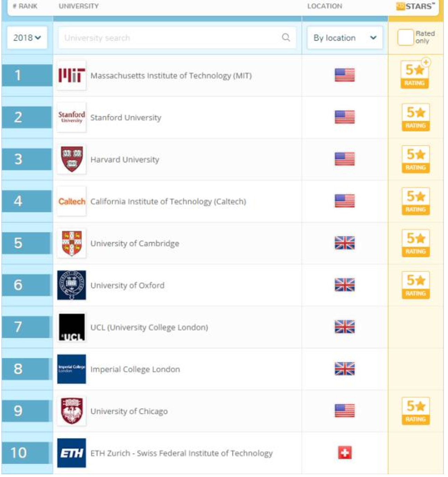
Task: Expand the By location dropdown
Action: tap(345, 38)
